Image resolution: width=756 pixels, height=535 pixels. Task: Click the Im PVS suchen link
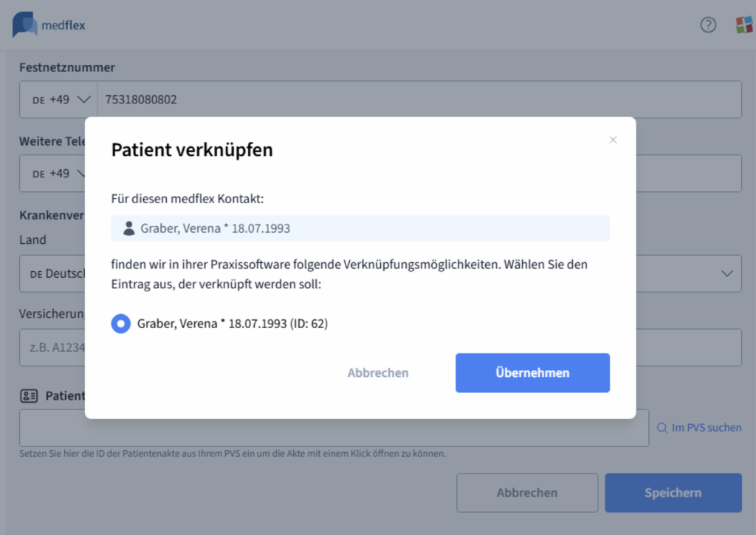[699, 428]
